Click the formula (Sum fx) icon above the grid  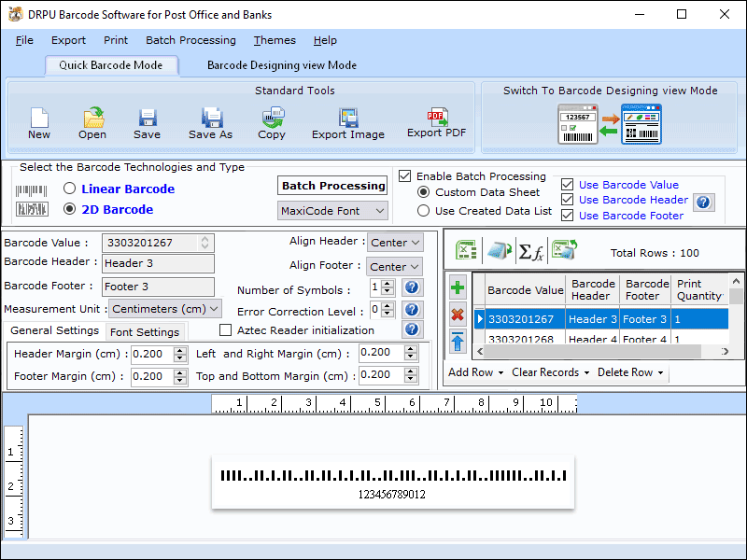click(529, 250)
